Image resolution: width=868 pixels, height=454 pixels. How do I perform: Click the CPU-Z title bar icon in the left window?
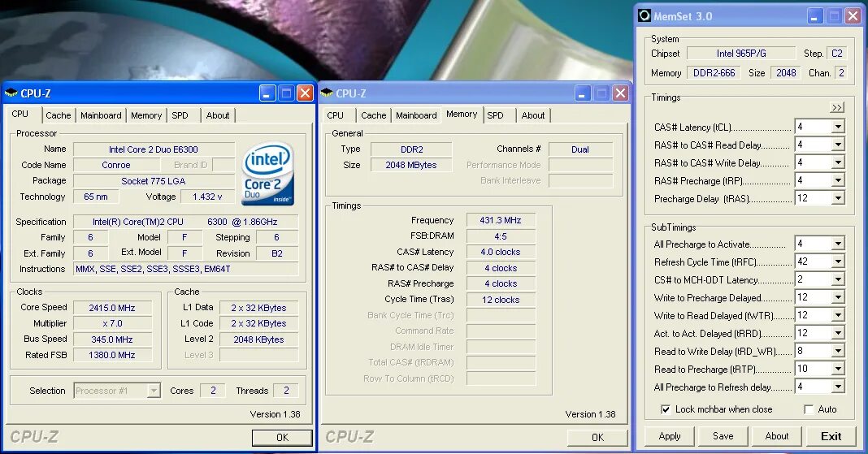click(x=11, y=93)
